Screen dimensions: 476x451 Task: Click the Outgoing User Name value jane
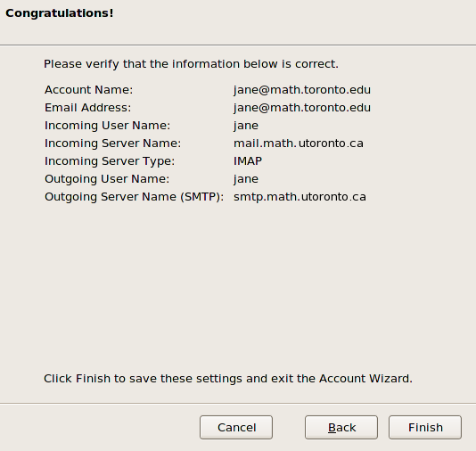point(246,179)
